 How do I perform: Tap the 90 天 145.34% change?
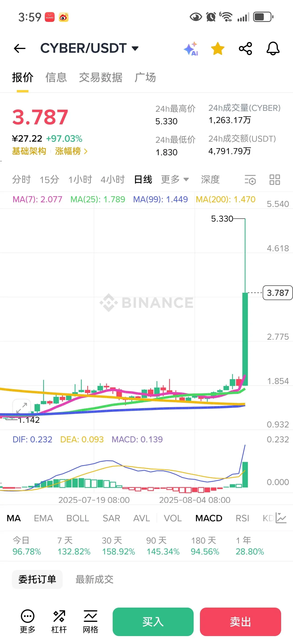pyautogui.click(x=163, y=546)
